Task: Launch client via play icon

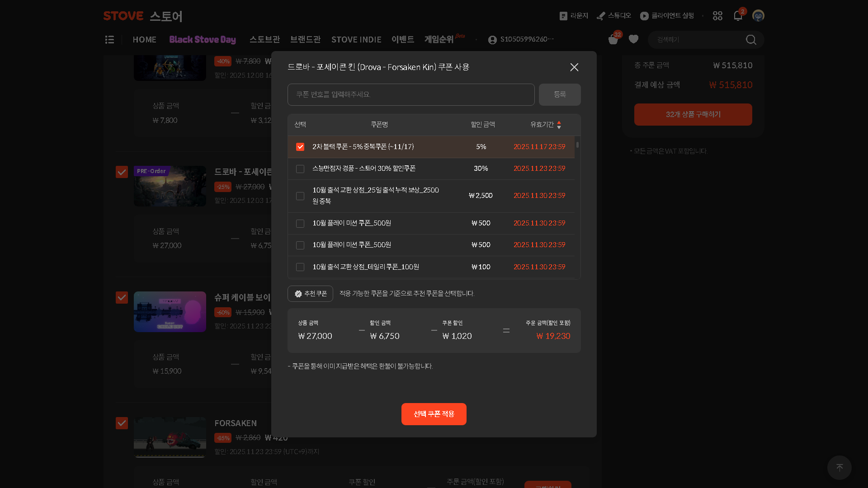Action: [x=644, y=16]
